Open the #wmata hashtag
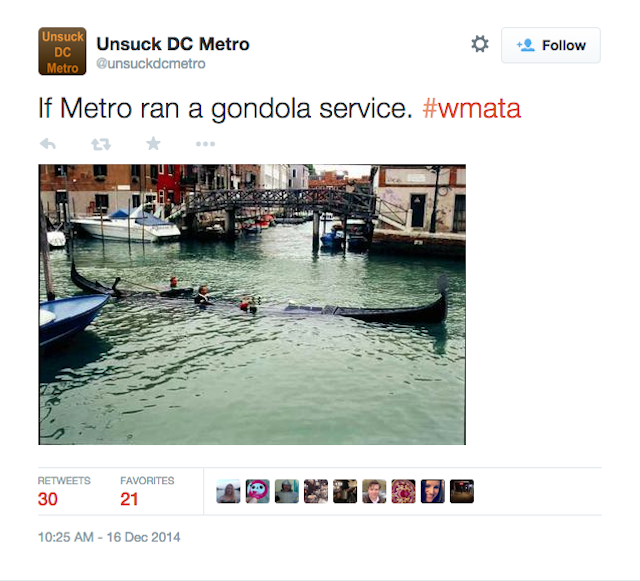This screenshot has height=581, width=640. [x=471, y=108]
